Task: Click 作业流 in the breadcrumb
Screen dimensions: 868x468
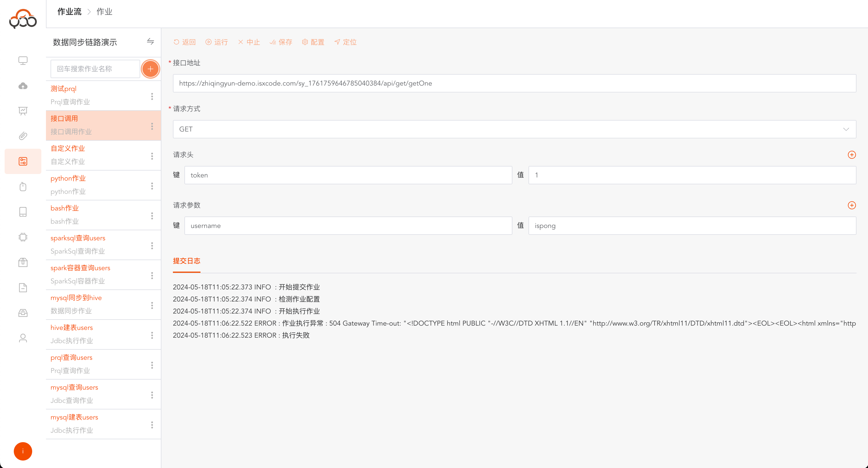Action: 70,12
